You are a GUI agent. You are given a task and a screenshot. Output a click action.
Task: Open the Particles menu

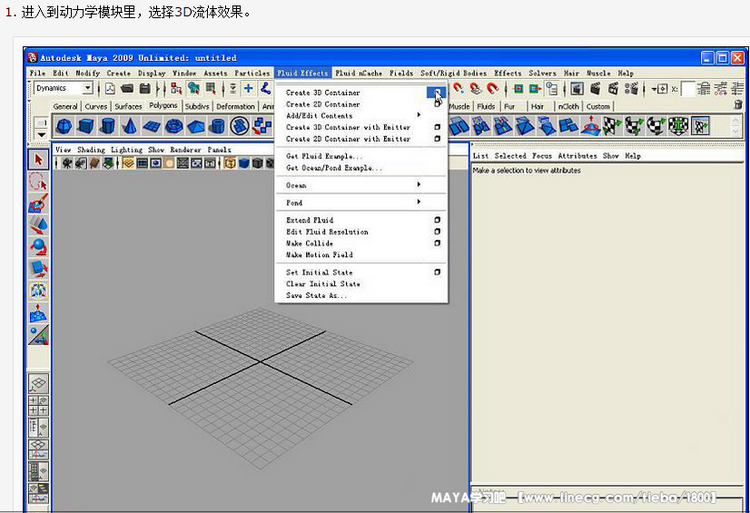252,73
